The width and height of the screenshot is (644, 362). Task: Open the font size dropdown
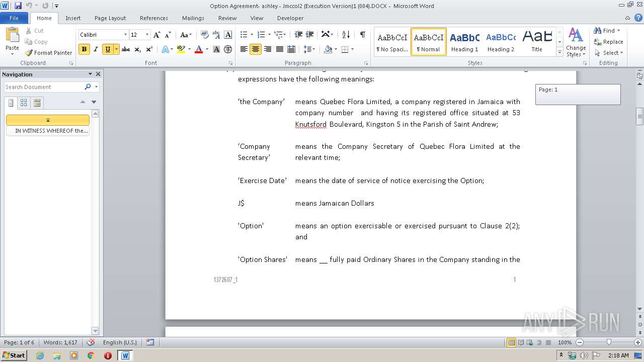(x=147, y=35)
